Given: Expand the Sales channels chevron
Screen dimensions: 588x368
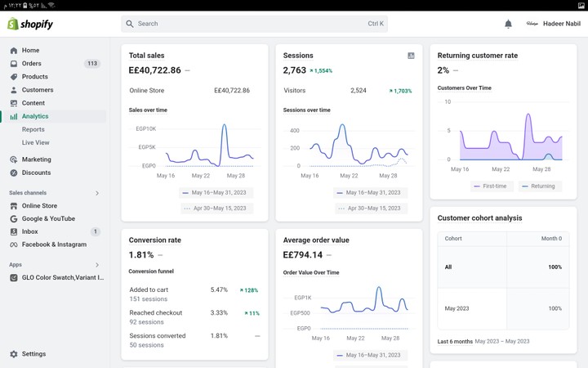Looking at the screenshot, I should point(97,193).
